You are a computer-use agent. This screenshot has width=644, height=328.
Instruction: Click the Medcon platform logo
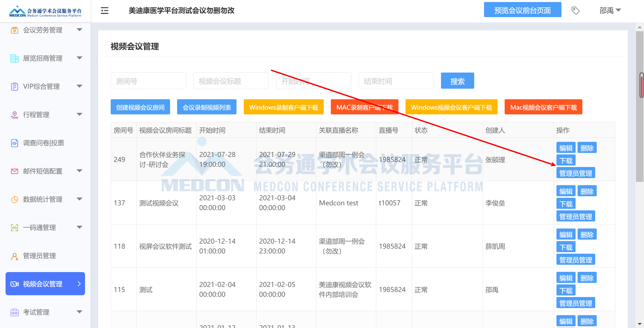coord(45,11)
